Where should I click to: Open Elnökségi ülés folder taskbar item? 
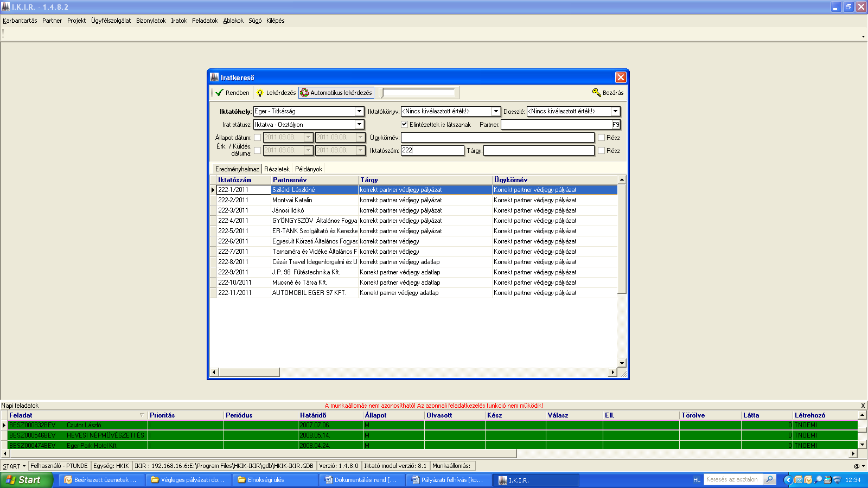pyautogui.click(x=276, y=480)
